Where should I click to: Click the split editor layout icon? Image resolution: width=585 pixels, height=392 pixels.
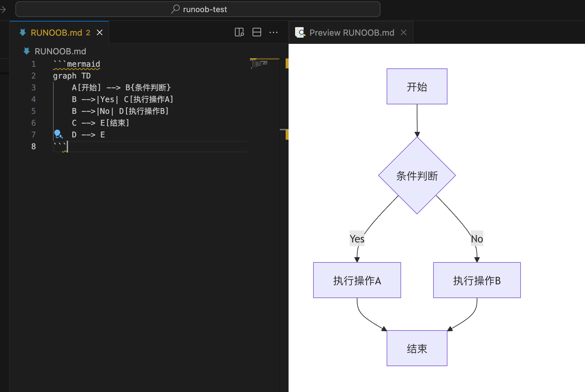[257, 32]
